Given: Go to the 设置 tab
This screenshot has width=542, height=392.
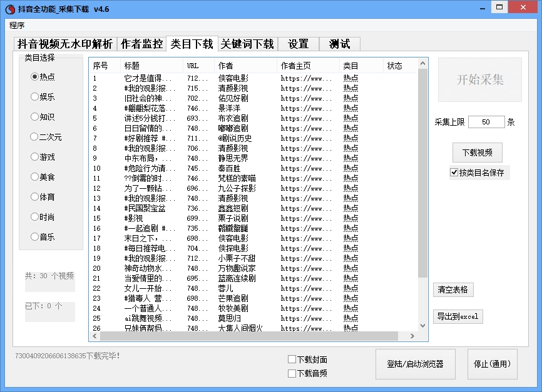Looking at the screenshot, I should coord(299,44).
